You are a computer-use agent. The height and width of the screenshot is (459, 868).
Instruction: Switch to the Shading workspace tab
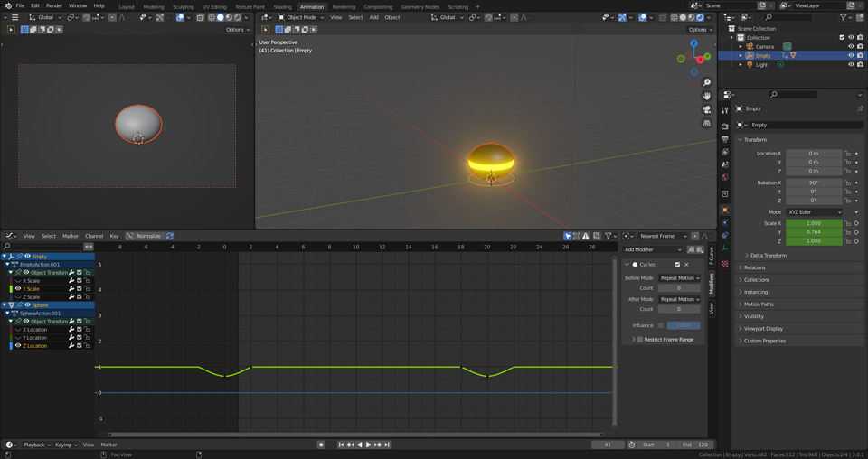pos(282,6)
